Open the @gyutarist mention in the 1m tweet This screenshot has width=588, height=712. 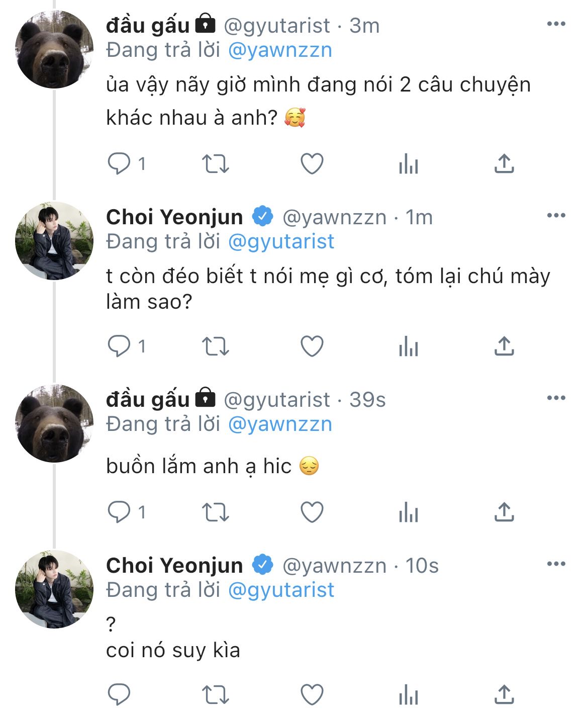click(281, 242)
